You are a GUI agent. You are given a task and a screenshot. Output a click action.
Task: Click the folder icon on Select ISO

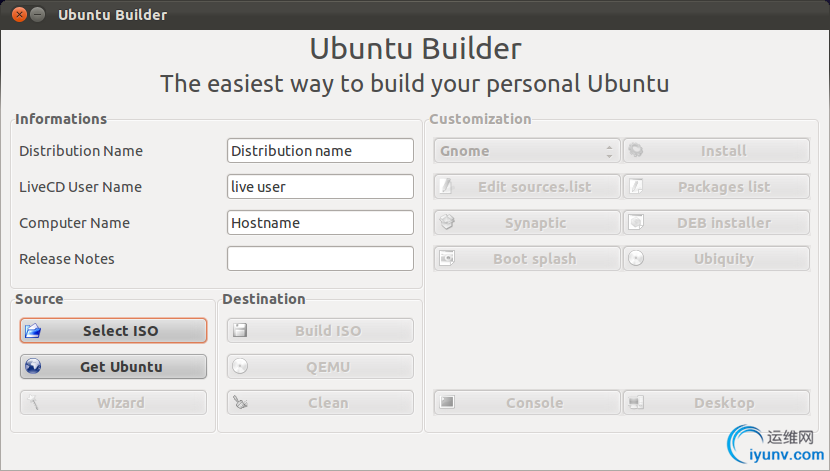click(x=33, y=331)
